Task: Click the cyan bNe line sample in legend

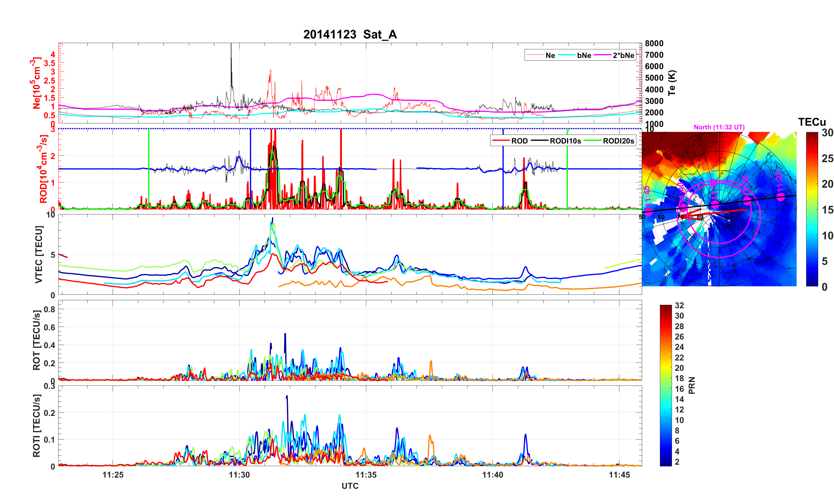Action: click(x=567, y=55)
